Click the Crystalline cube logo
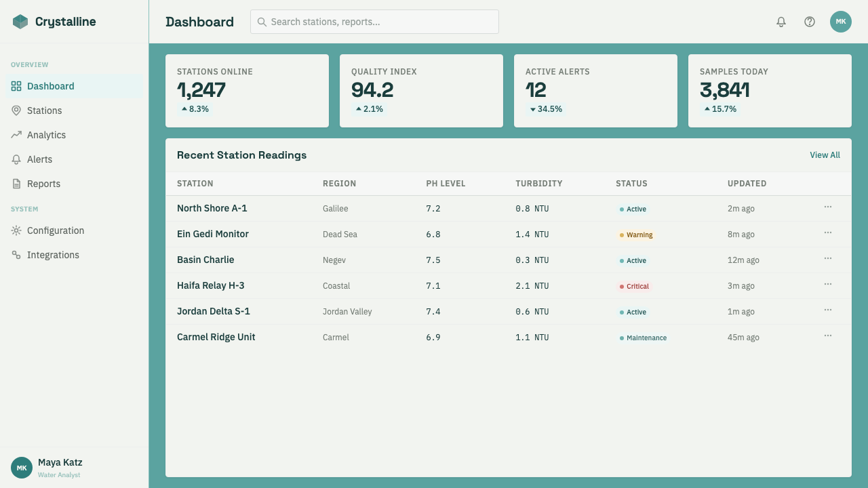This screenshot has height=488, width=868. 20,22
